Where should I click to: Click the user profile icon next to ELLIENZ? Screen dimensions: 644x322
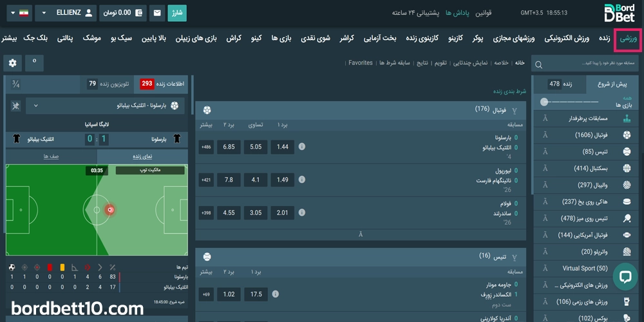point(88,13)
